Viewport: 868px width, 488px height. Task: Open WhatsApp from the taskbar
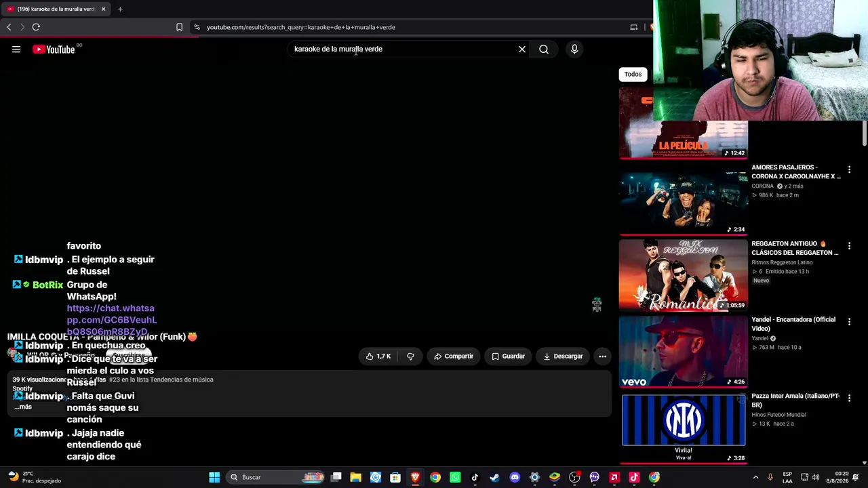tap(455, 477)
